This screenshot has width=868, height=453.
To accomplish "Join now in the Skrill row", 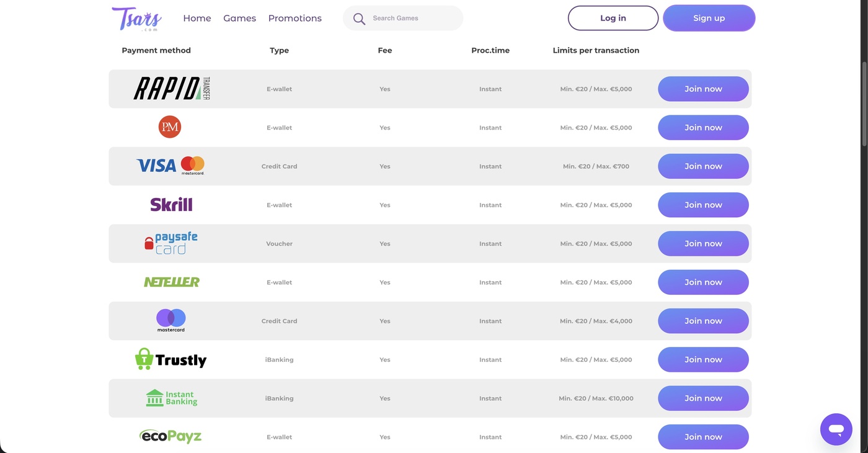I will (703, 205).
